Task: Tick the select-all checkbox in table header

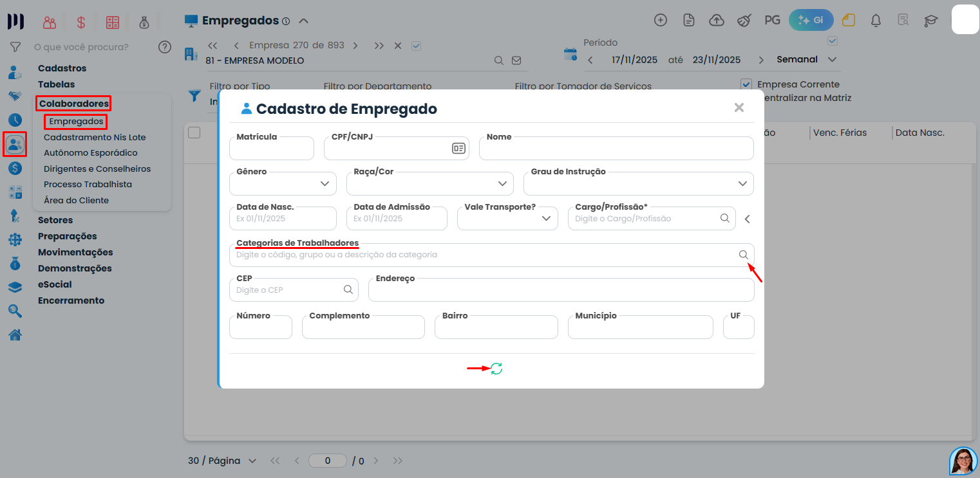Action: 194,133
